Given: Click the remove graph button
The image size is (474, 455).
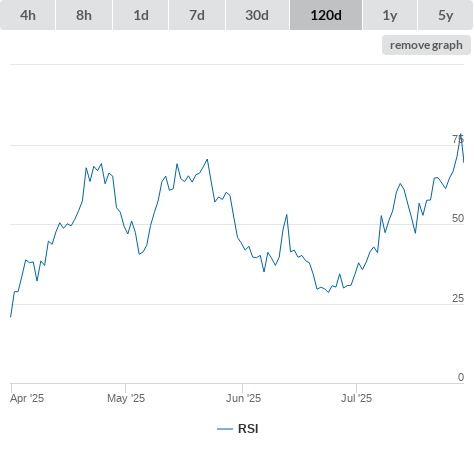Looking at the screenshot, I should [x=426, y=45].
